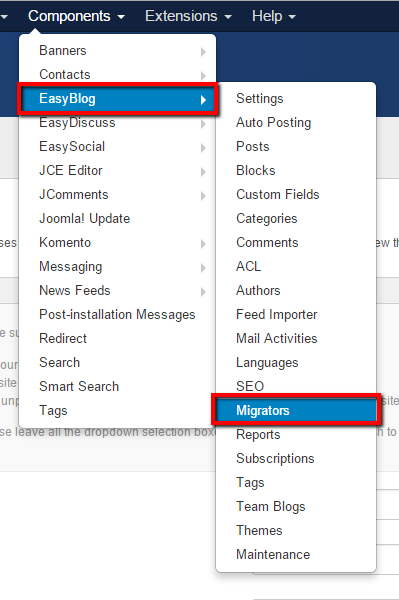The image size is (399, 600).
Task: Choose EasyBlog menu entry
Action: click(x=117, y=99)
